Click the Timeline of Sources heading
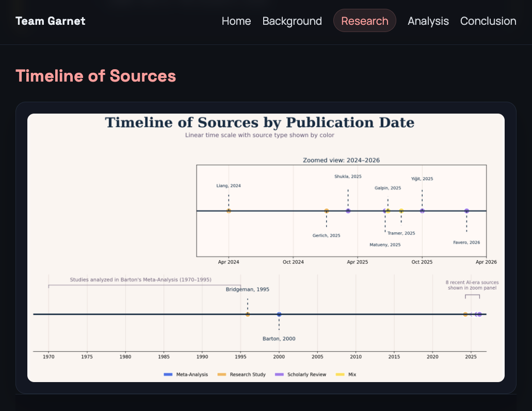 pos(95,76)
